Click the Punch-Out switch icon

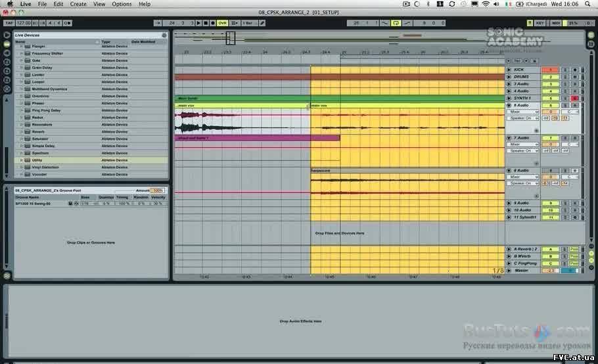pos(407,23)
